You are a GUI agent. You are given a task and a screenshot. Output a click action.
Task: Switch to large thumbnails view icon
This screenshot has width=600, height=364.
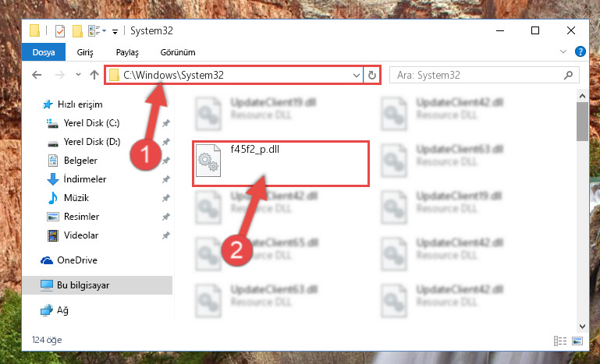[x=577, y=341]
